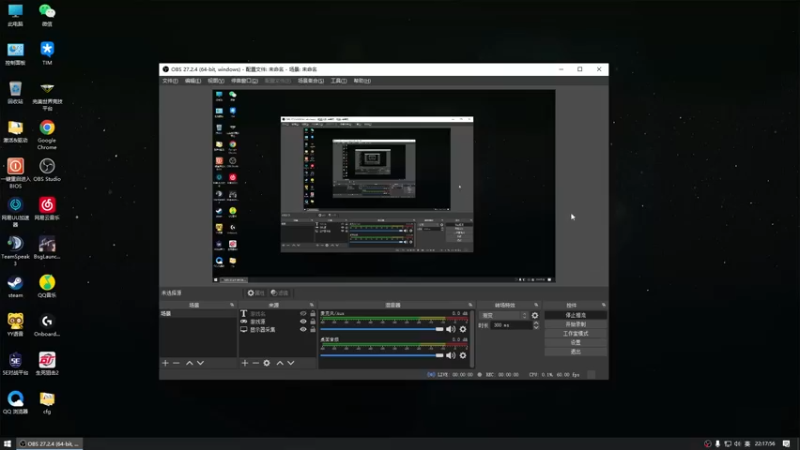
Task: Toggle visibility of the game capture source
Action: coord(303,321)
